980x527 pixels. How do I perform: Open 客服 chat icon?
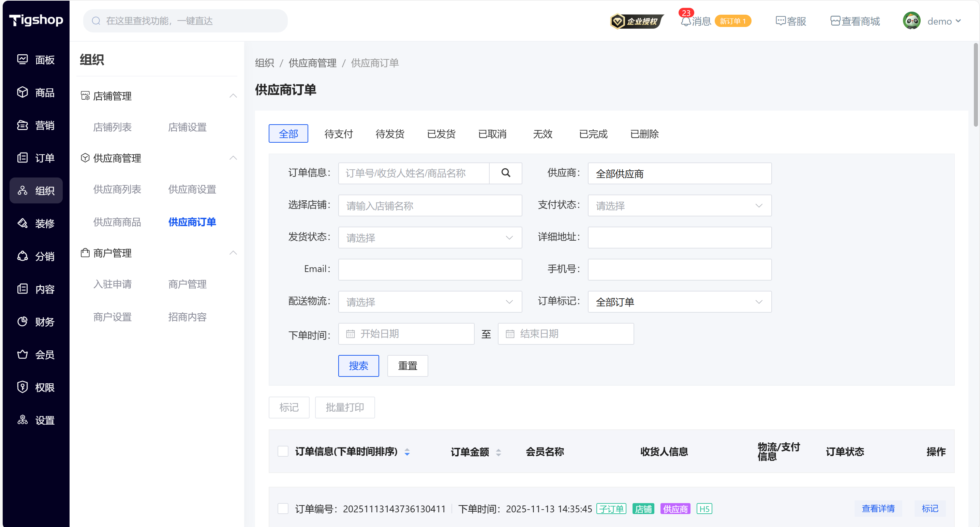(x=780, y=21)
